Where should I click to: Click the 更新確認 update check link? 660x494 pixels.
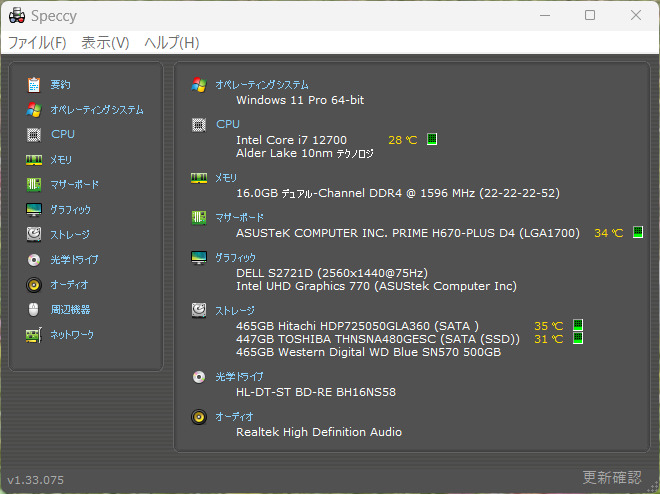(612, 478)
